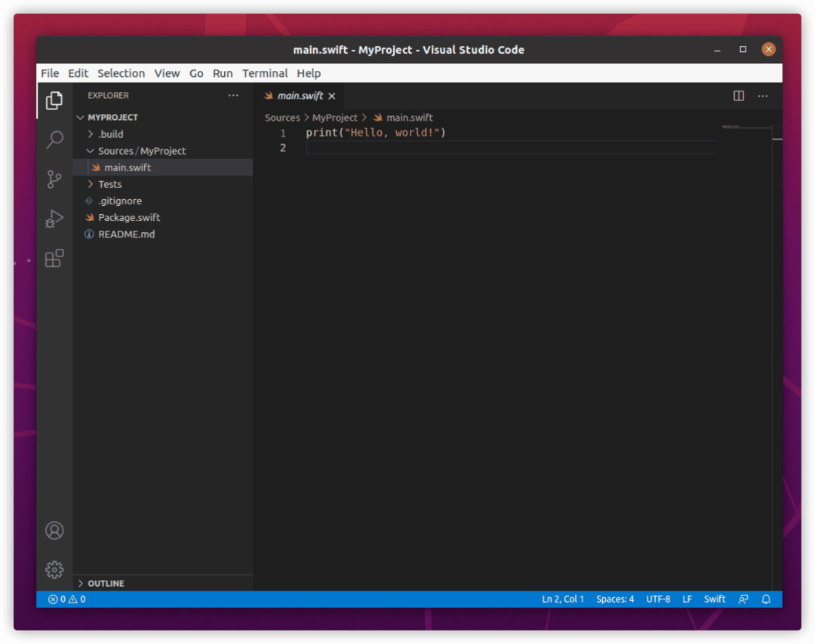Click the editor vertical scrollbar

coord(777,357)
